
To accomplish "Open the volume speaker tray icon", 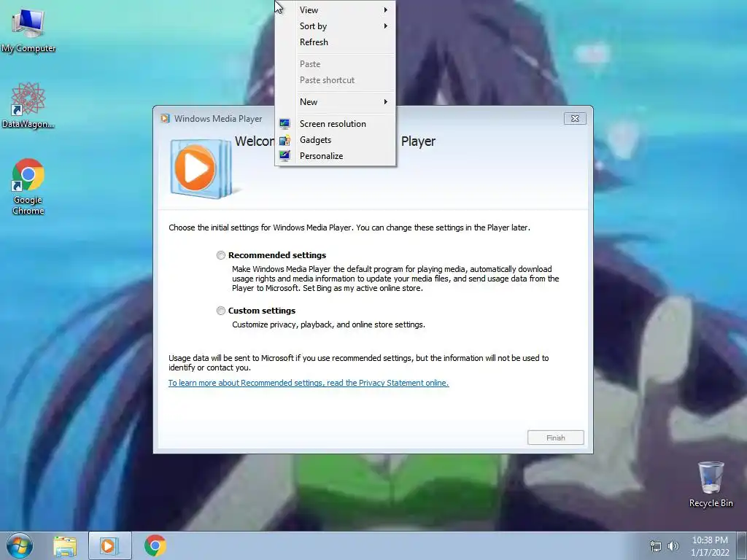I will pos(673,546).
